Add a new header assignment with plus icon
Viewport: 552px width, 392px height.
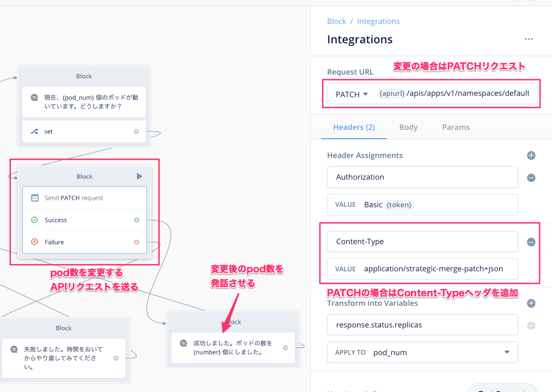click(531, 155)
